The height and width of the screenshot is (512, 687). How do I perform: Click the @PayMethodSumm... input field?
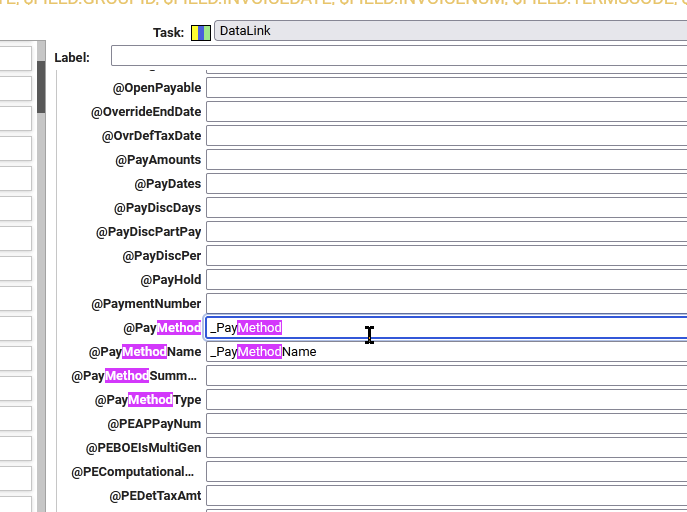[446, 376]
